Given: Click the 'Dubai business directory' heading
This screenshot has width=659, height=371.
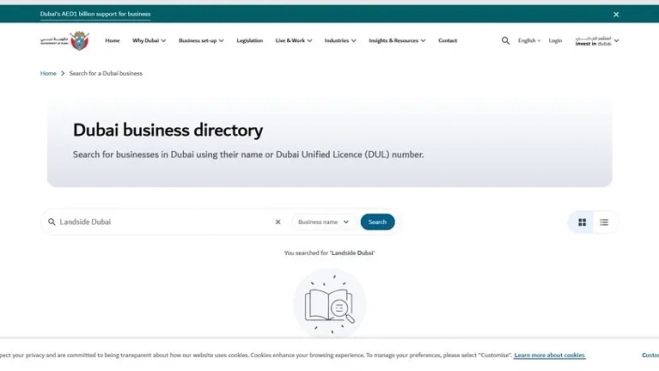Looking at the screenshot, I should click(x=168, y=130).
